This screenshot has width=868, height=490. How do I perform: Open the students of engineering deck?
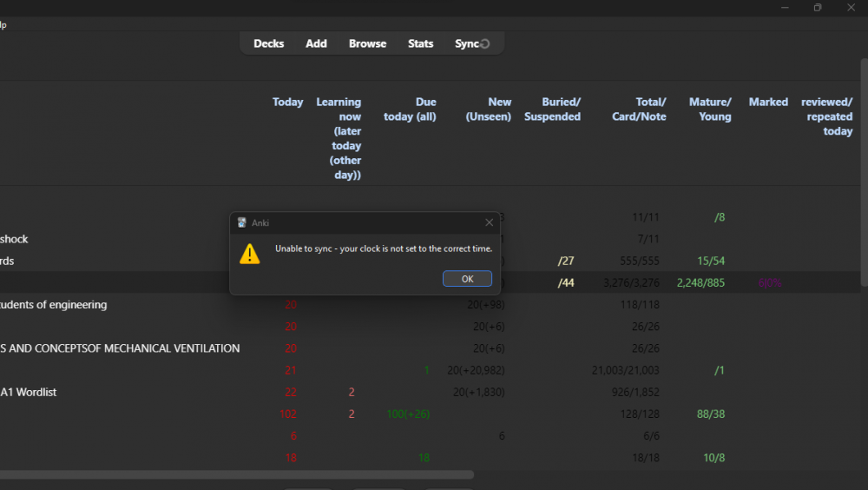53,305
